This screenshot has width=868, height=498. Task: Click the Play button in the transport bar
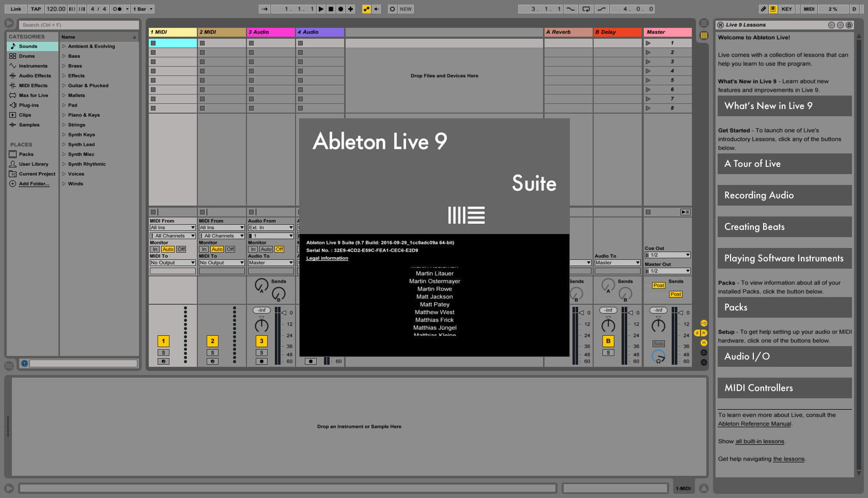click(321, 9)
